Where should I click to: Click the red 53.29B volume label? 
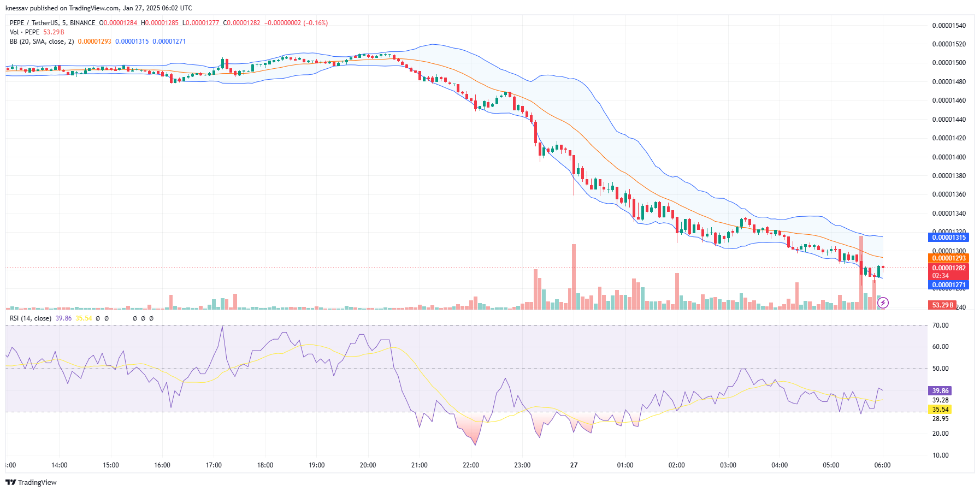point(942,305)
